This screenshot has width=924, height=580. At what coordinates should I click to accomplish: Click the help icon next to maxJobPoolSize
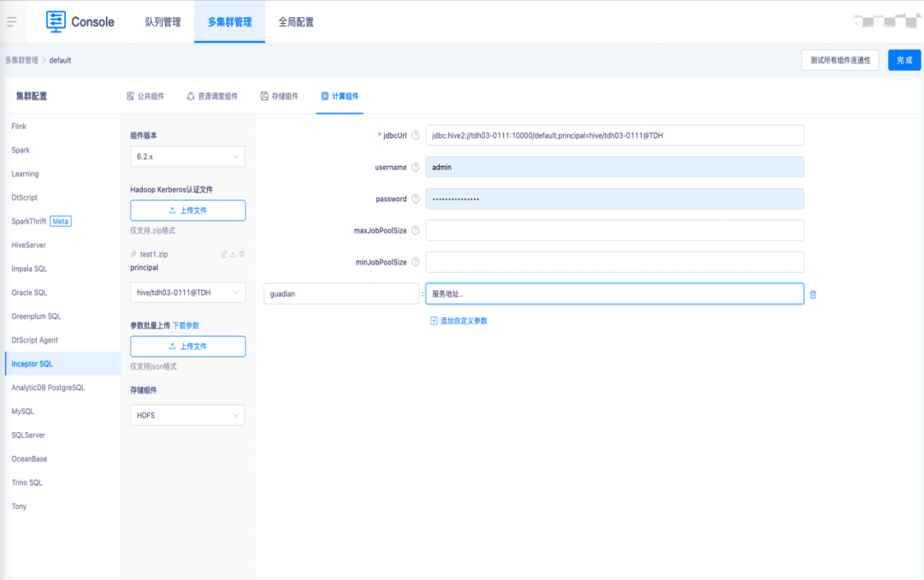pos(416,230)
